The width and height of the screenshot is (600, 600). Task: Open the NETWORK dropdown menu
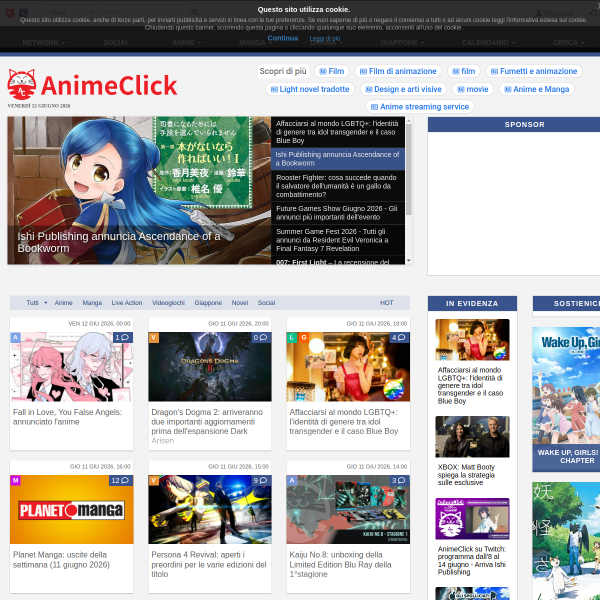point(44,42)
